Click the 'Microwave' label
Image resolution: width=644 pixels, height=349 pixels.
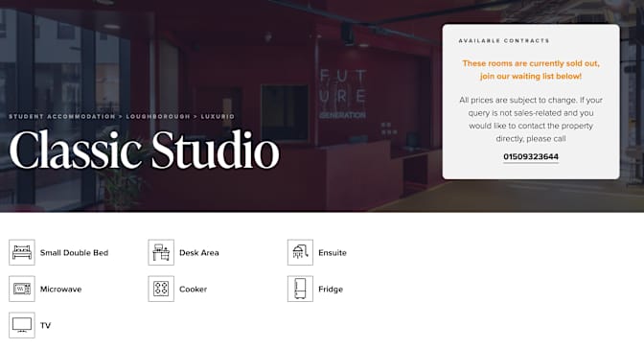point(60,290)
